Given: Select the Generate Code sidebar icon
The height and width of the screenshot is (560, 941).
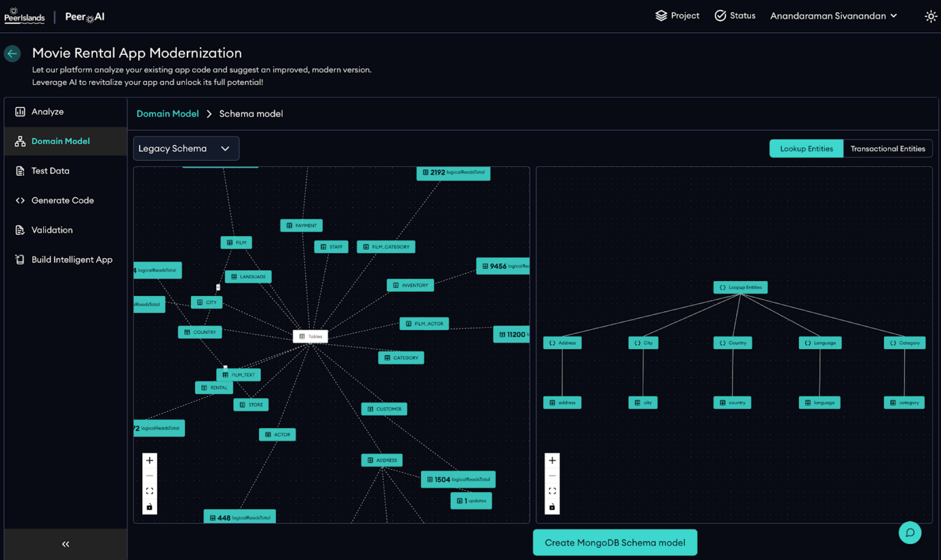Looking at the screenshot, I should click(x=20, y=200).
